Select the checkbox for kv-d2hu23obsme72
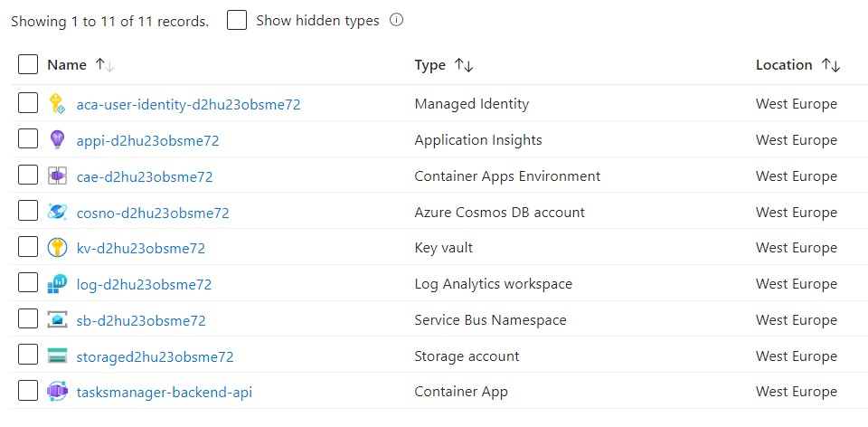The height and width of the screenshot is (427, 868). point(28,248)
